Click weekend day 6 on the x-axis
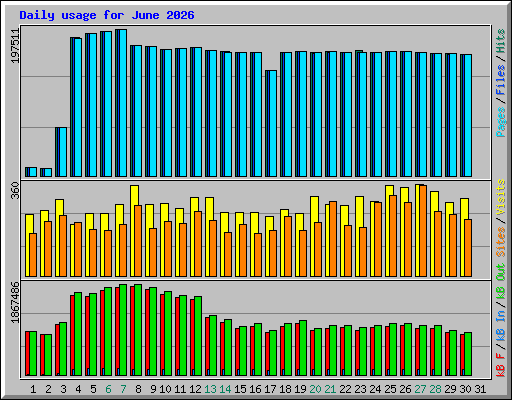This screenshot has height=400, width=512. [x=108, y=389]
